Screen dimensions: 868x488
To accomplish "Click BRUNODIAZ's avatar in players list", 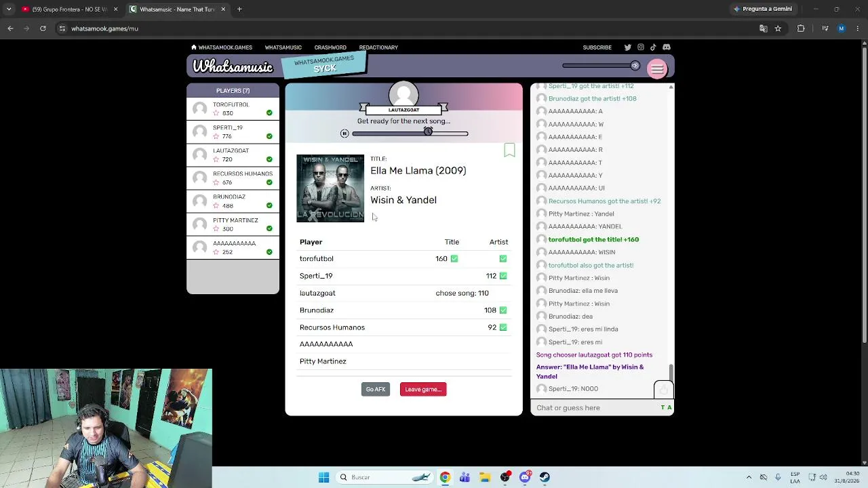I will pyautogui.click(x=199, y=201).
